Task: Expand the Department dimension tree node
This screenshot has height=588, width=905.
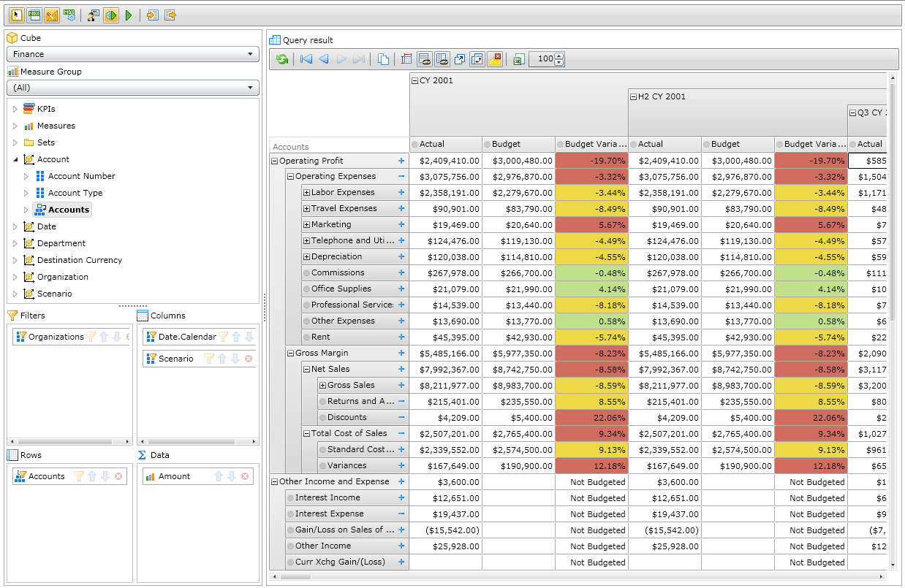Action: pyautogui.click(x=15, y=243)
